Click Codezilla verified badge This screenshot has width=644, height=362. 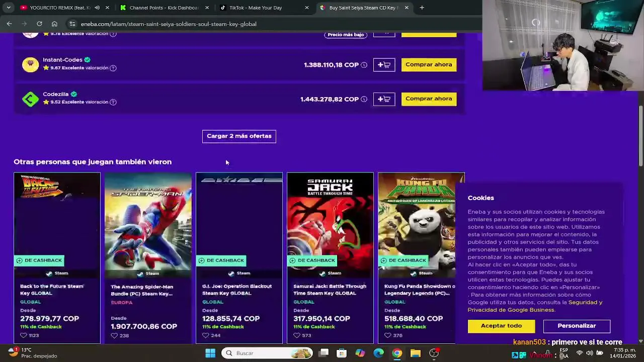coord(74,94)
